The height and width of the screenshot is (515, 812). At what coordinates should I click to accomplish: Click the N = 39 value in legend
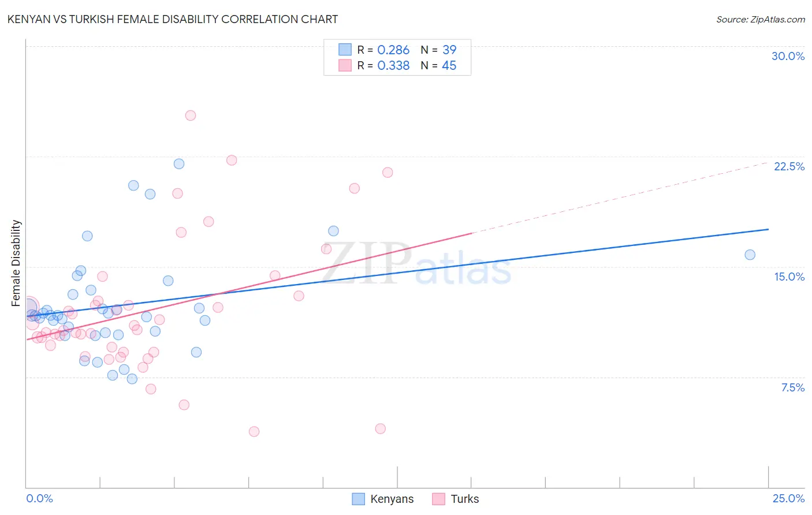click(438, 50)
